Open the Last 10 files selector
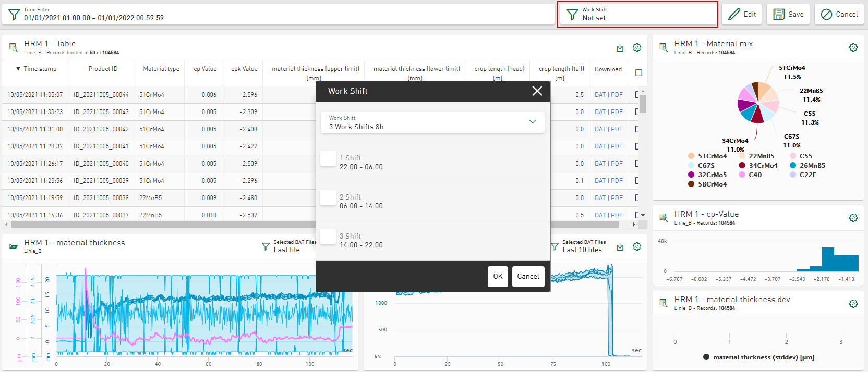868x372 pixels. [582, 250]
